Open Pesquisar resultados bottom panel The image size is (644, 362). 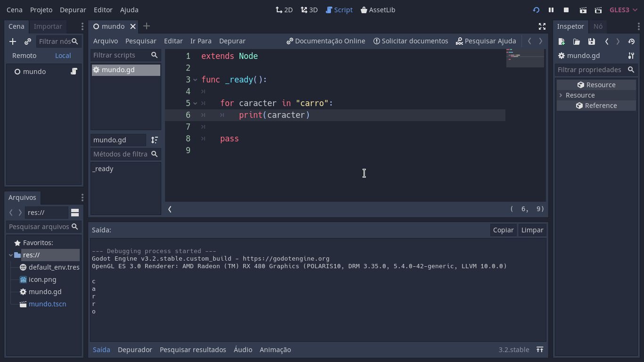193,350
